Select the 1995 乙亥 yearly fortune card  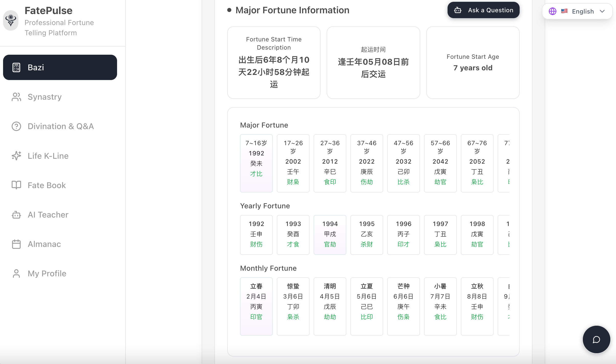click(x=367, y=235)
